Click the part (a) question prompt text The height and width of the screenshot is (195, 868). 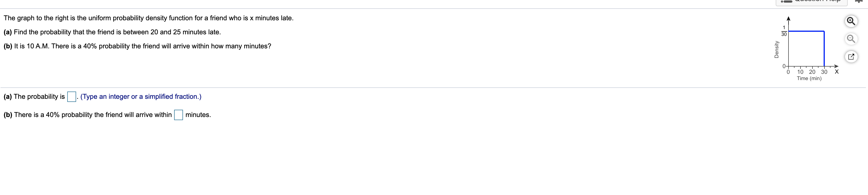pyautogui.click(x=112, y=32)
